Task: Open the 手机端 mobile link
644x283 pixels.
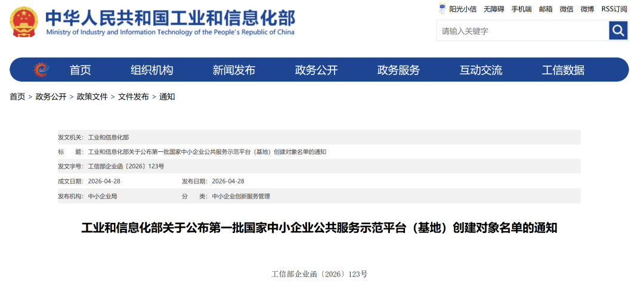Action: pyautogui.click(x=521, y=9)
